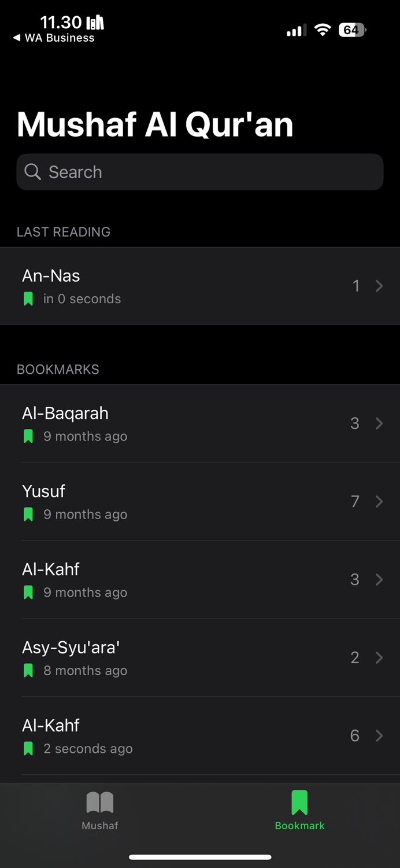The width and height of the screenshot is (400, 868).
Task: Tap the green bookmark icon beside An-Nas
Action: pos(28,299)
